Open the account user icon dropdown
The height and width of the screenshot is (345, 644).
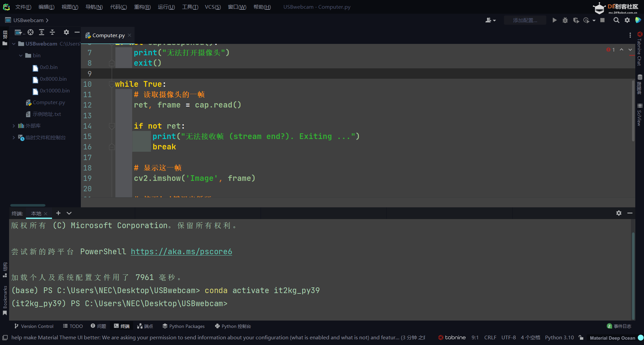coord(490,20)
